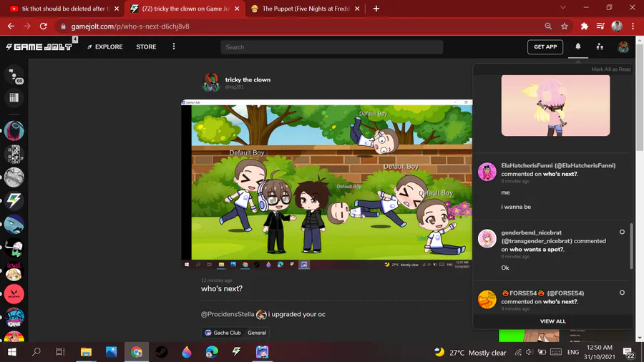Open the Gacha Club Default Boy post image

coord(326,184)
